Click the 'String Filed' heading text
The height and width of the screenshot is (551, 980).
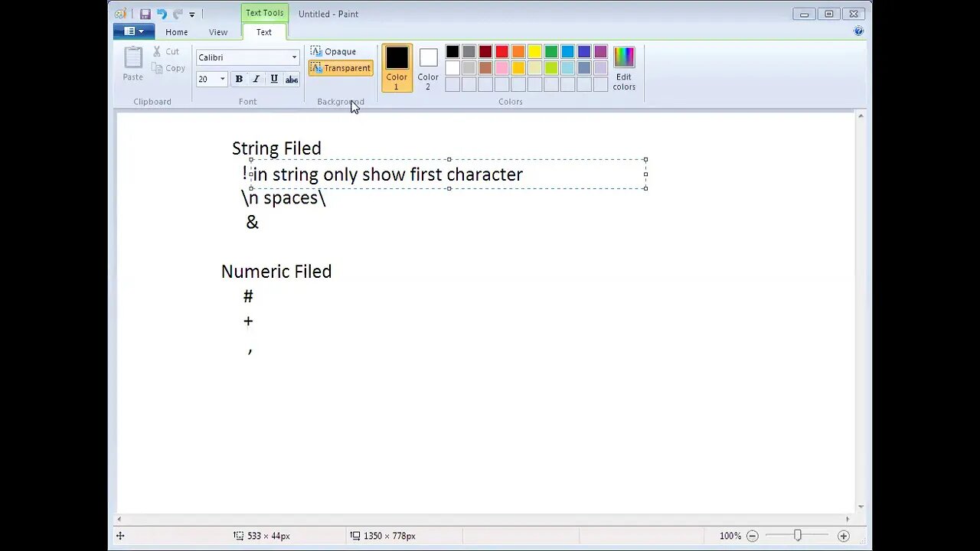click(276, 148)
